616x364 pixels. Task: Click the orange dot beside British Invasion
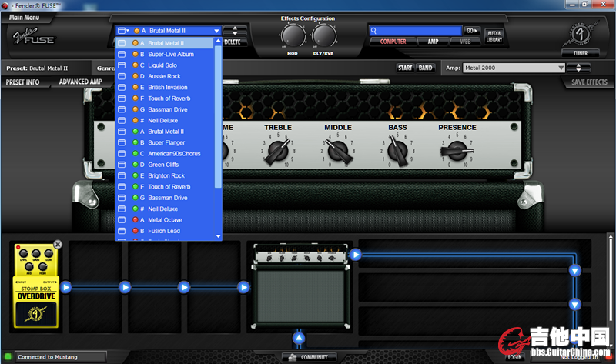click(136, 87)
